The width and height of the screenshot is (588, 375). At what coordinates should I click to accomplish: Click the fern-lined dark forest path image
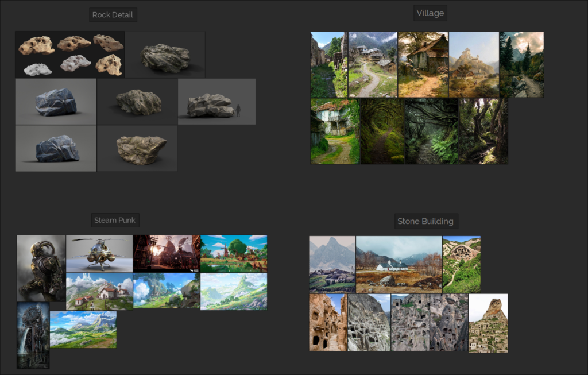(x=432, y=132)
